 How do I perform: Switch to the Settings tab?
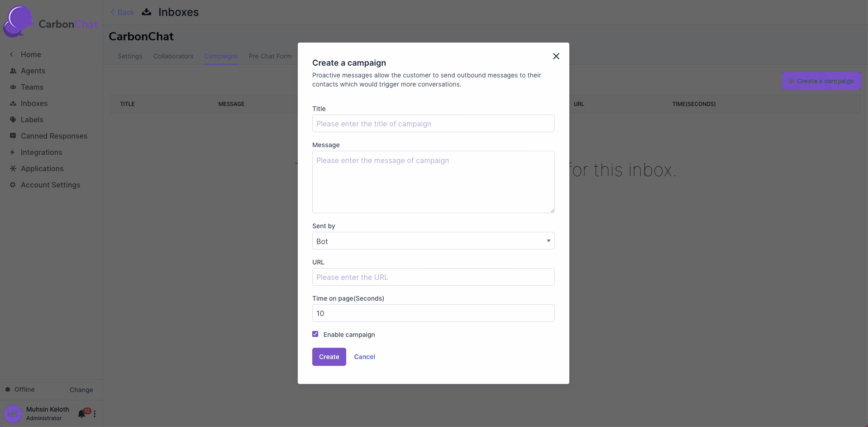[x=130, y=56]
